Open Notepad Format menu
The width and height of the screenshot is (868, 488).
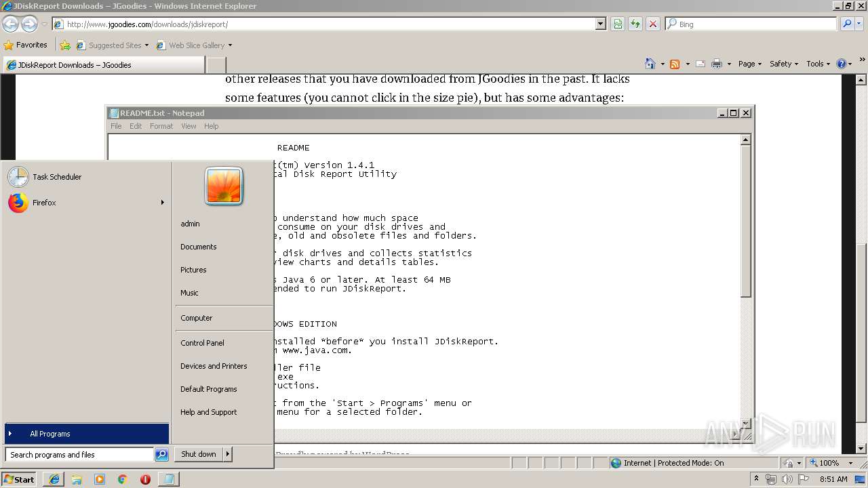click(161, 126)
